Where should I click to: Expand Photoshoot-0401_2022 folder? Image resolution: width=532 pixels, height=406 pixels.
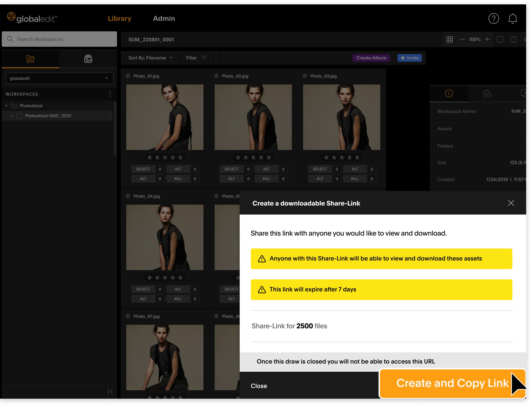pyautogui.click(x=12, y=116)
